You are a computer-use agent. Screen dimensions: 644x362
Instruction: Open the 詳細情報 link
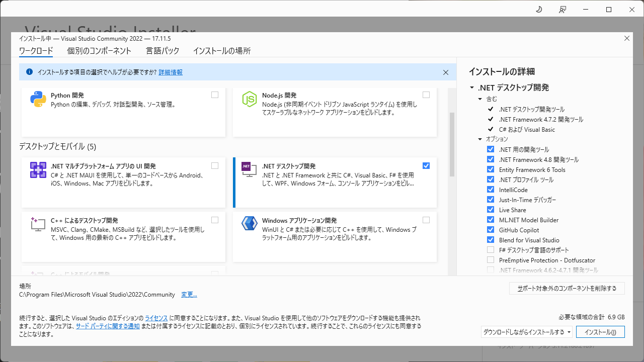tap(171, 72)
